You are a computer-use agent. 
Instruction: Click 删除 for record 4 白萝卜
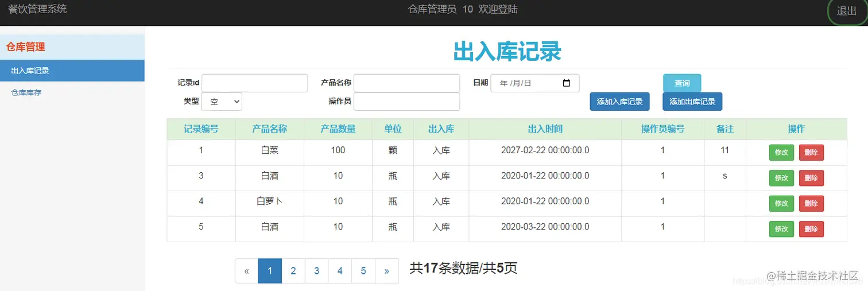tap(811, 203)
